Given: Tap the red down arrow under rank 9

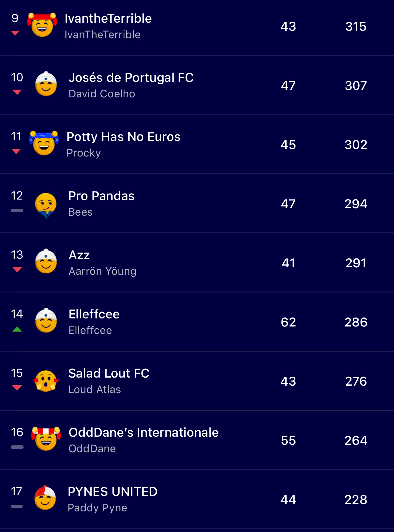Looking at the screenshot, I should pos(15,33).
